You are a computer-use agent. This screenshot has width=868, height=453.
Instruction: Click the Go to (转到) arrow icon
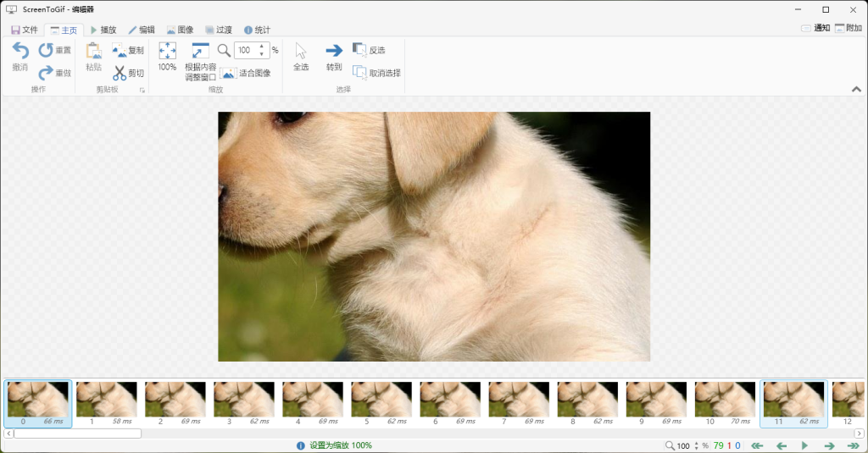(334, 51)
